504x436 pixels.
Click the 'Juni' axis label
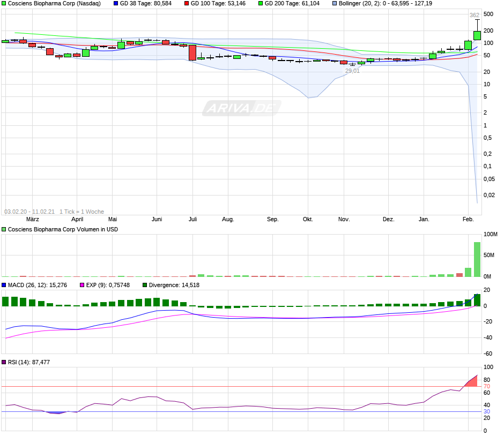click(x=157, y=219)
